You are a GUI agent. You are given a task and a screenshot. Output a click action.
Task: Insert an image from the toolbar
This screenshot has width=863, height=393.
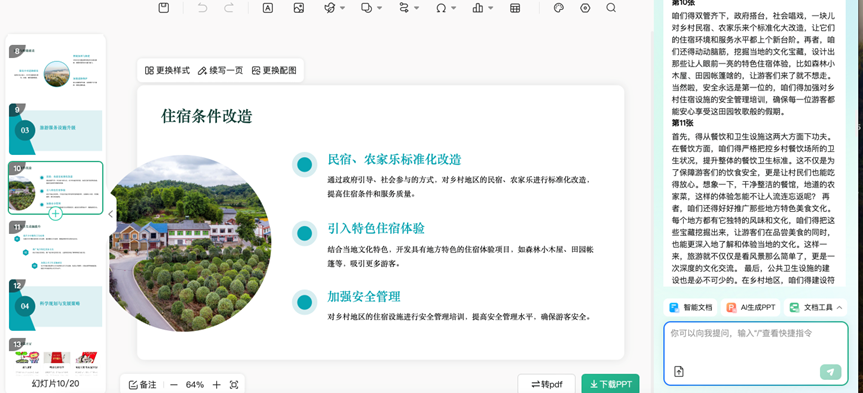(299, 8)
